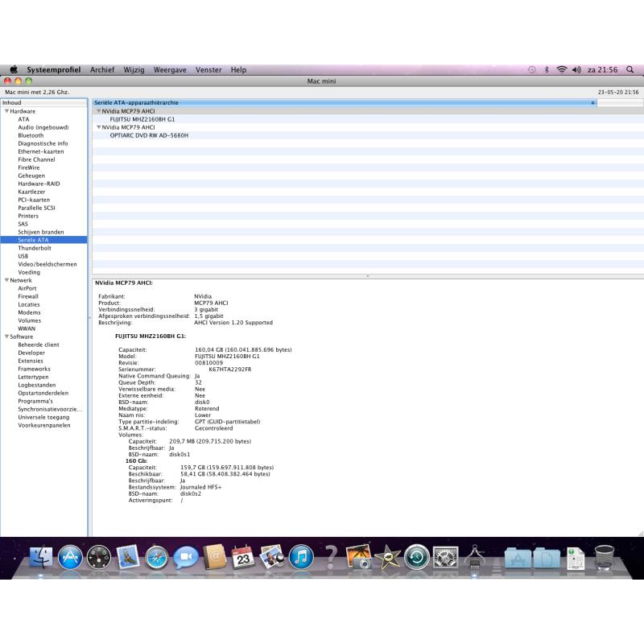The width and height of the screenshot is (644, 644).
Task: Select Ethernet-kaarten in the sidebar
Action: (41, 151)
